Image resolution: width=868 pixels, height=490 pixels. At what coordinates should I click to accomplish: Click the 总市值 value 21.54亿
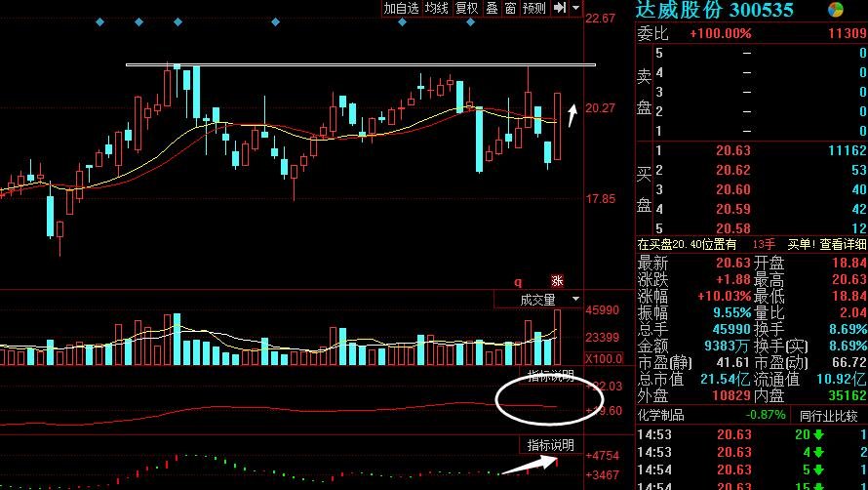tap(727, 380)
